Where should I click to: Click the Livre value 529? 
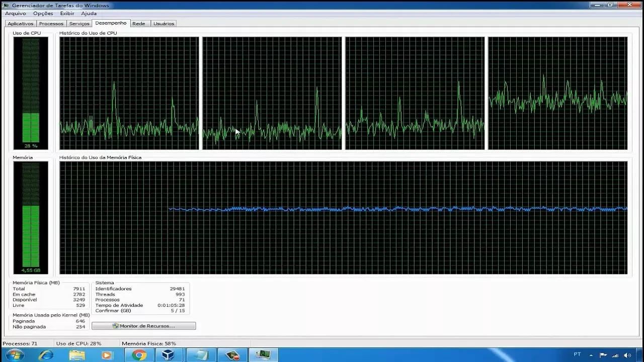point(80,306)
